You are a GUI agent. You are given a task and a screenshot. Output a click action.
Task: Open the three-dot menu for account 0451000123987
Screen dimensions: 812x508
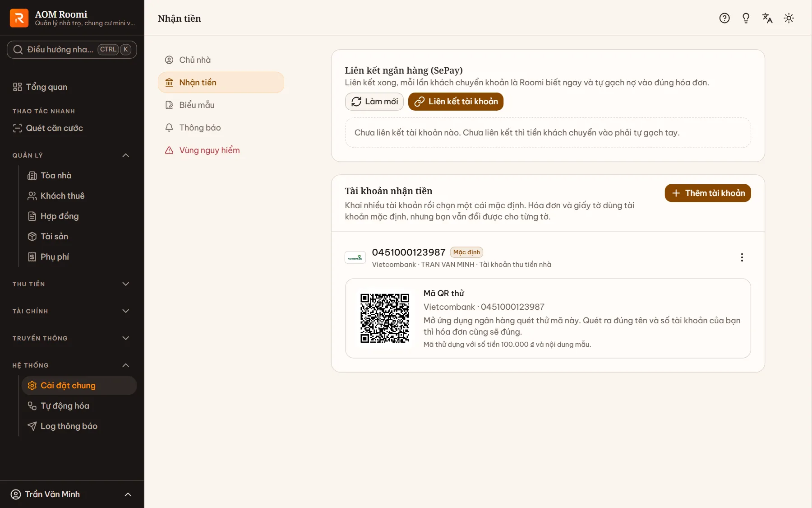(742, 257)
